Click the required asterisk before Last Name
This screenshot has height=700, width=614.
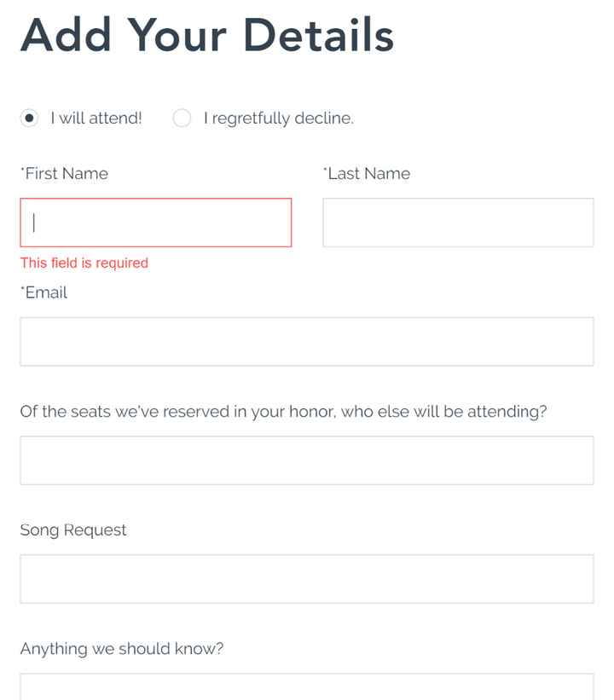325,170
